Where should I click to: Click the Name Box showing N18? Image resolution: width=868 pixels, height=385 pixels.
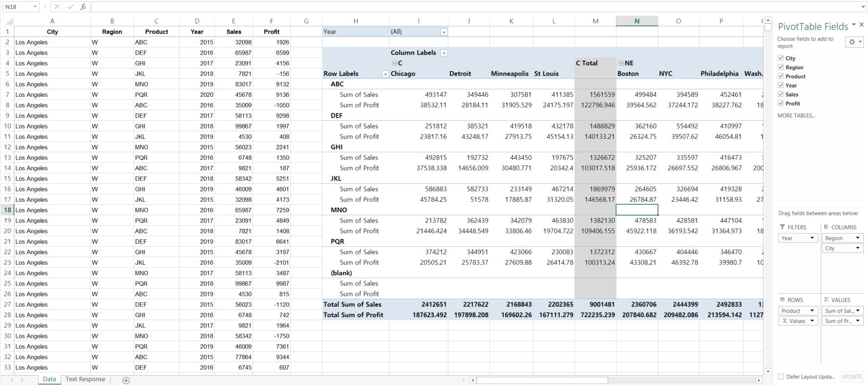[x=17, y=7]
